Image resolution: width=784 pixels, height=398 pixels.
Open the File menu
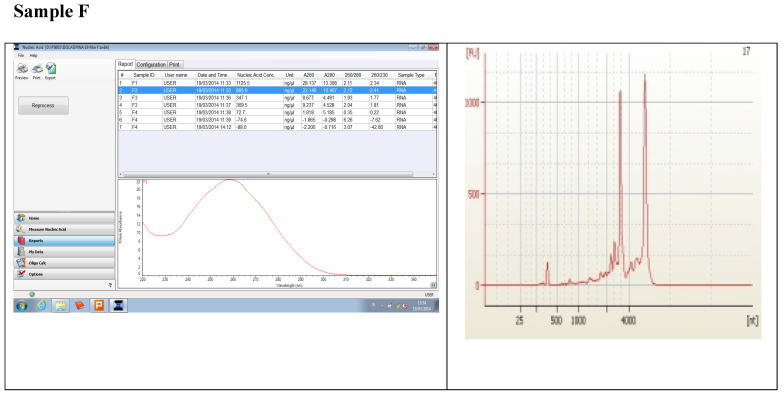[x=21, y=55]
